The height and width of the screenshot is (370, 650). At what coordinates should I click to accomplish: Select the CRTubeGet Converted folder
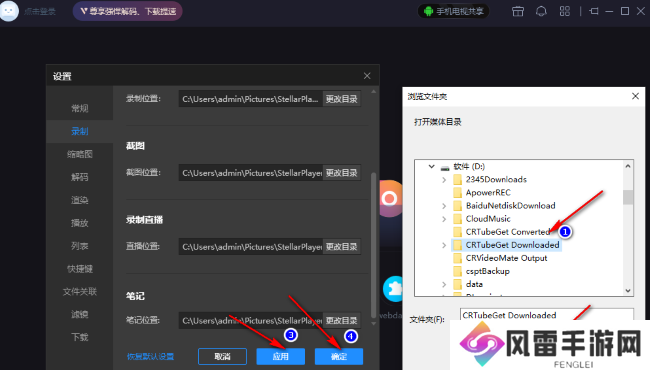507,232
